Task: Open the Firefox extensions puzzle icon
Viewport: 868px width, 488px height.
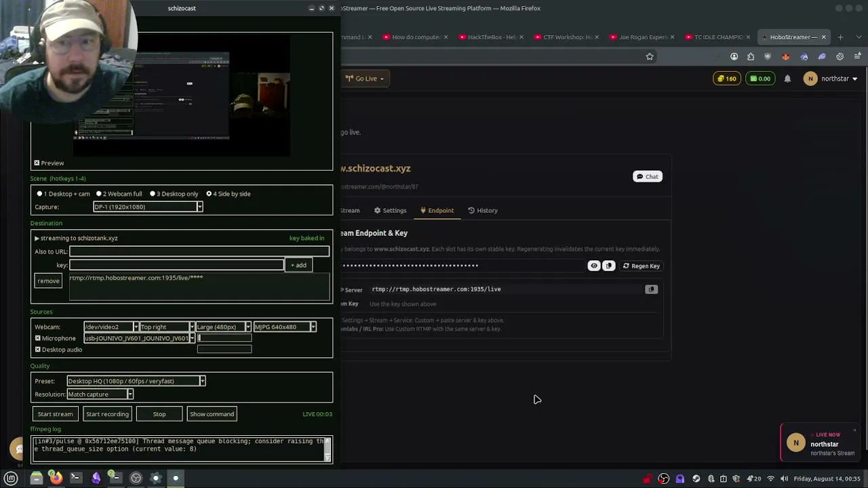Action: point(751,57)
